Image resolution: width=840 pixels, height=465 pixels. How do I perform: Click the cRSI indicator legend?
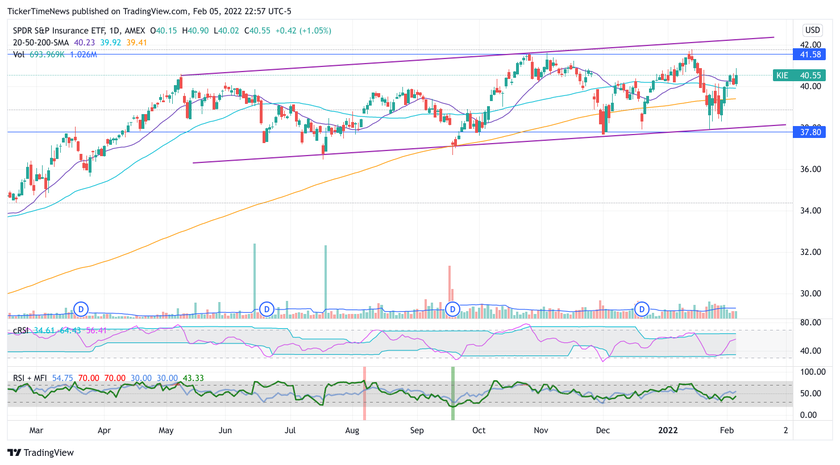(20, 331)
